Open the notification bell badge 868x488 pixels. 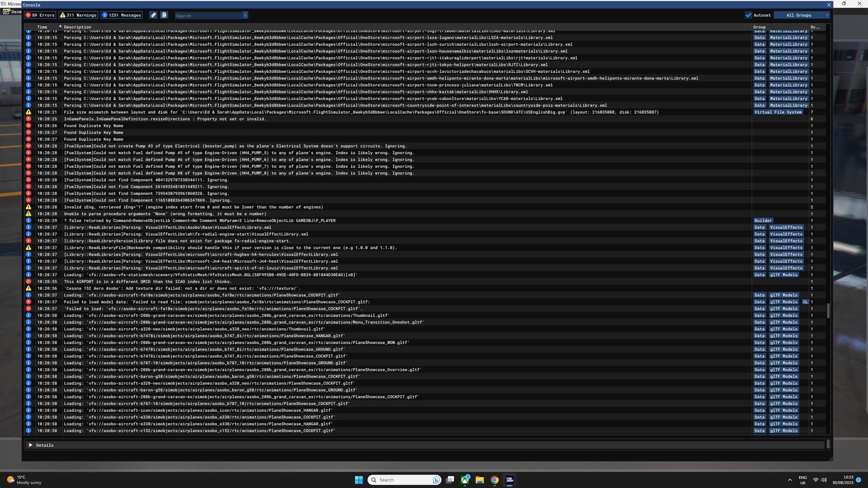859,480
